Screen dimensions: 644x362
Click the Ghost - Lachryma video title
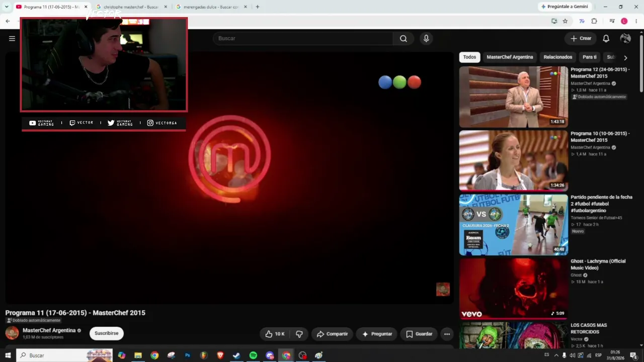click(598, 264)
